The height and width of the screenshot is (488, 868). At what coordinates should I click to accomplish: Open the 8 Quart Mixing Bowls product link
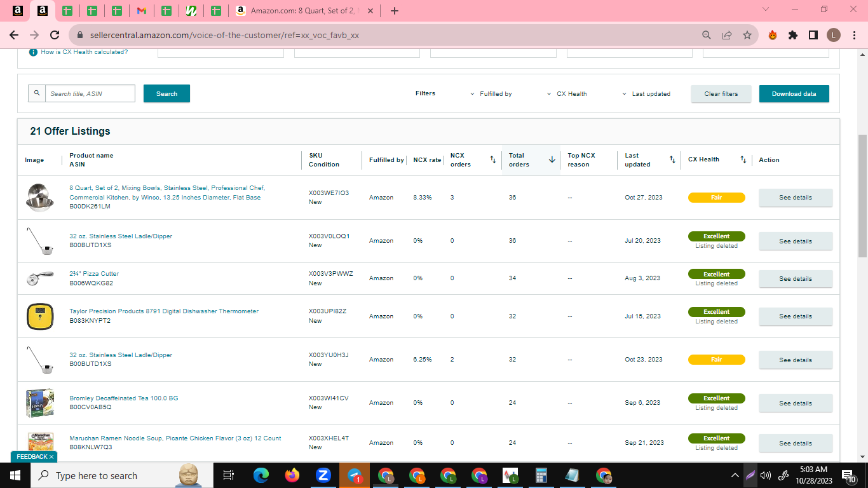167,193
